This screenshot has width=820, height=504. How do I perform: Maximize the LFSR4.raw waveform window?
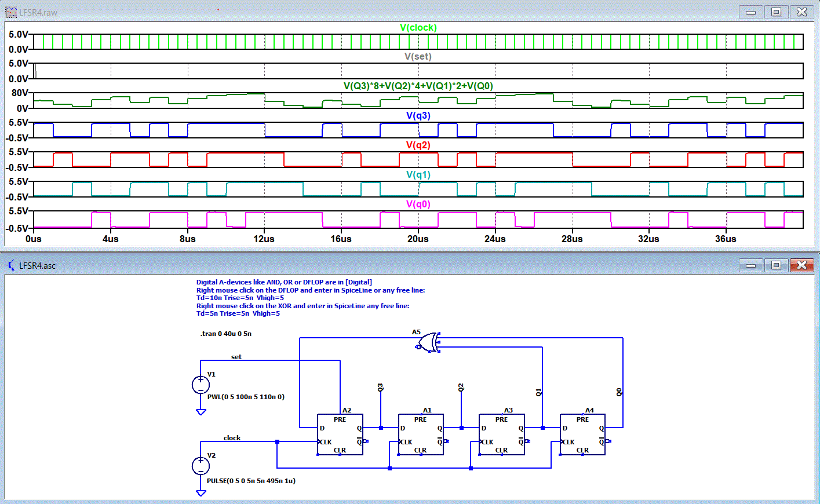pyautogui.click(x=776, y=12)
